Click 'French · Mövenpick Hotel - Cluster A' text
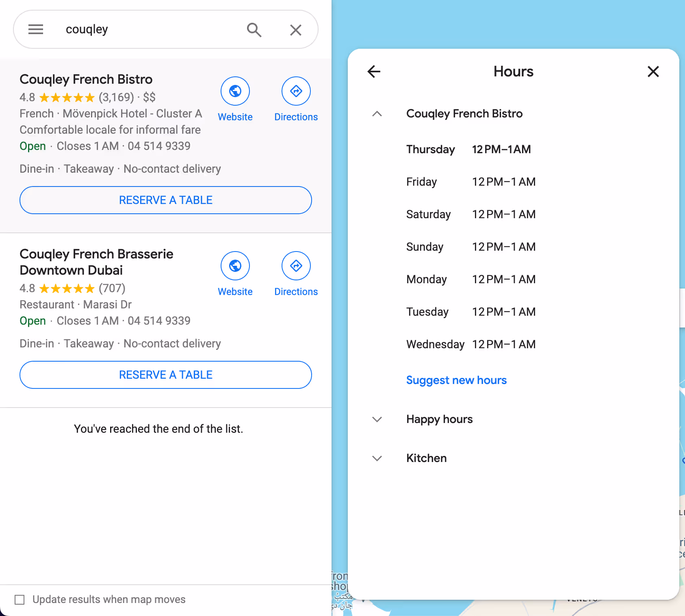 tap(111, 114)
